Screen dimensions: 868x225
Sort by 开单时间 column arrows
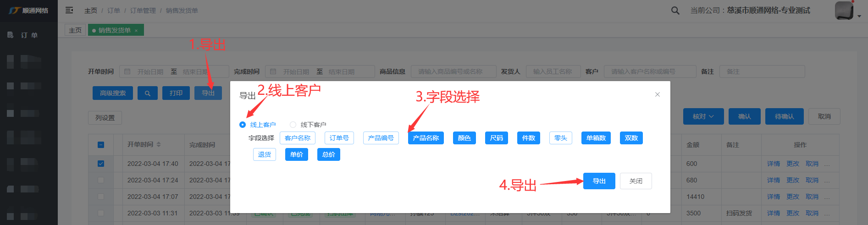tap(159, 144)
